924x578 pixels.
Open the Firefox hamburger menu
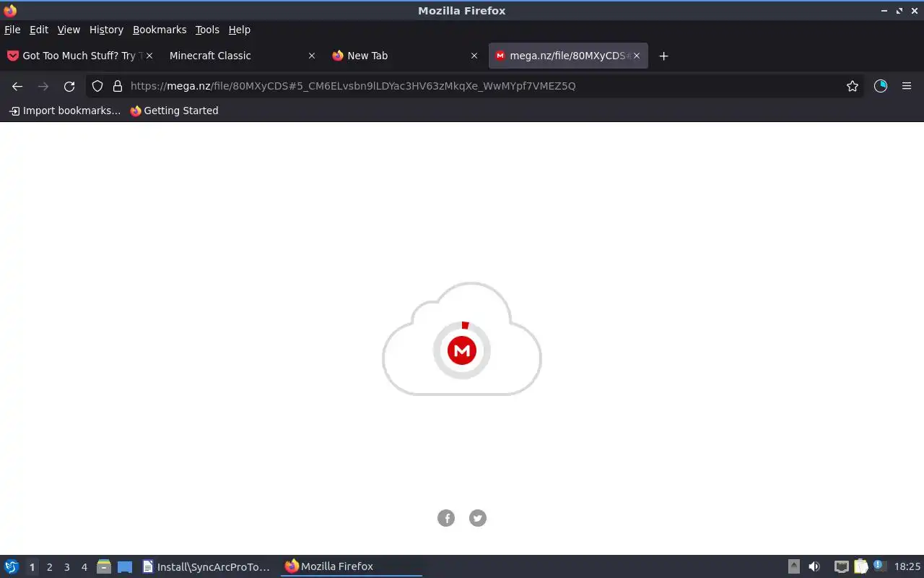(x=907, y=86)
